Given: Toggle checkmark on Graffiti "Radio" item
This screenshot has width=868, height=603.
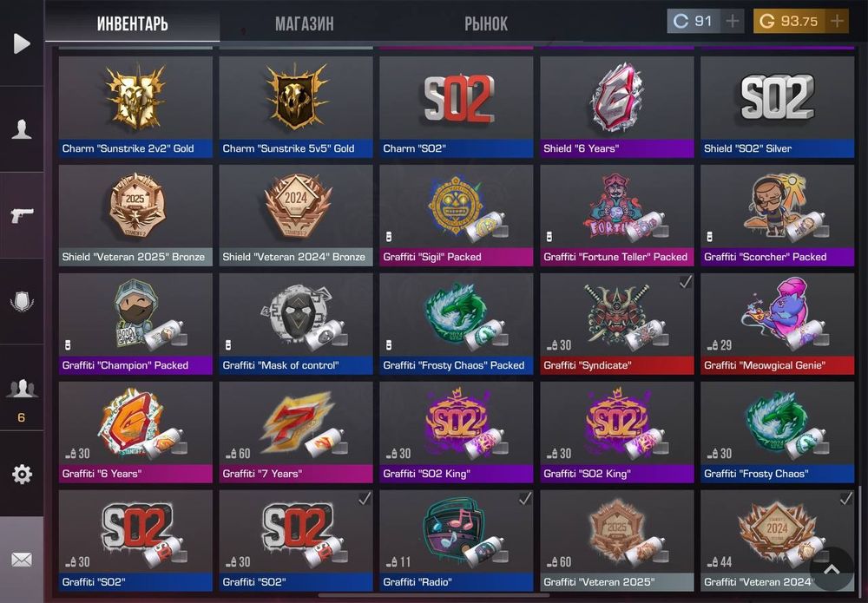Looking at the screenshot, I should pos(525,499).
